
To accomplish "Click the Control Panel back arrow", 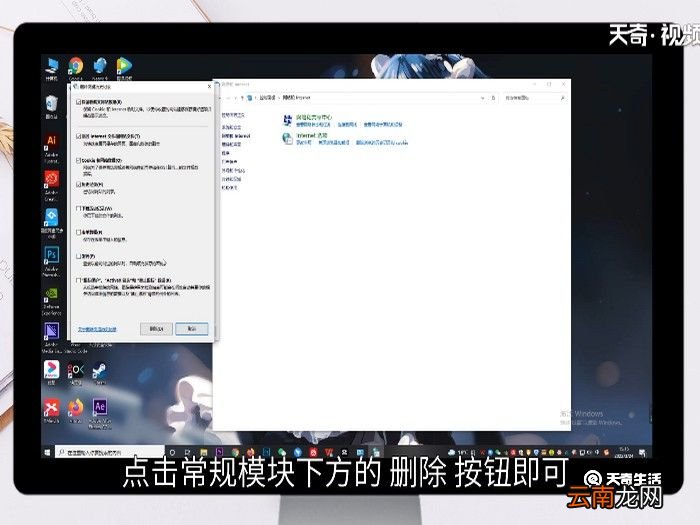I will (x=222, y=98).
